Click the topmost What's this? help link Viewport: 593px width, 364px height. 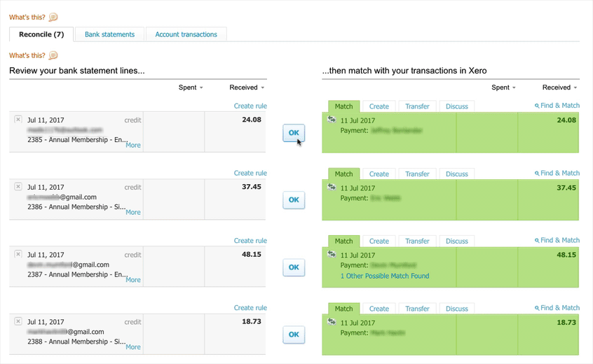pyautogui.click(x=27, y=17)
